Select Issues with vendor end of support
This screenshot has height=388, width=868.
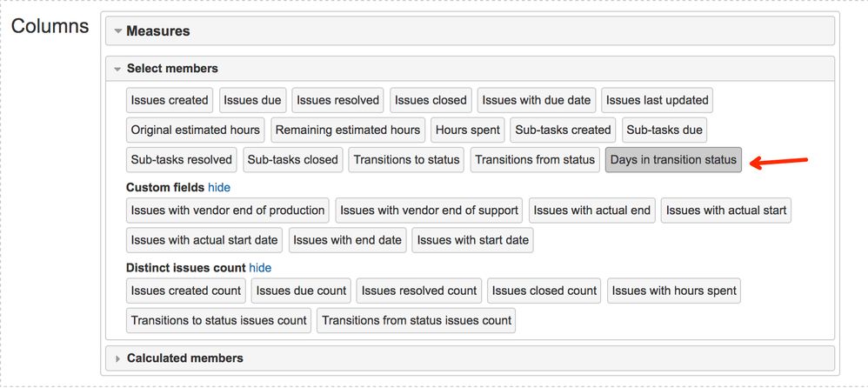429,211
